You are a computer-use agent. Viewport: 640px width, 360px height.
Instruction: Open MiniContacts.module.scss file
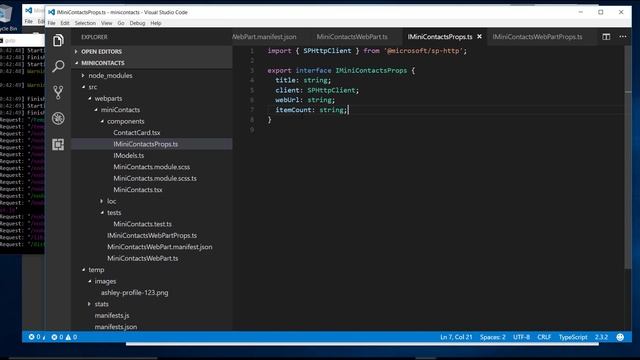[151, 167]
